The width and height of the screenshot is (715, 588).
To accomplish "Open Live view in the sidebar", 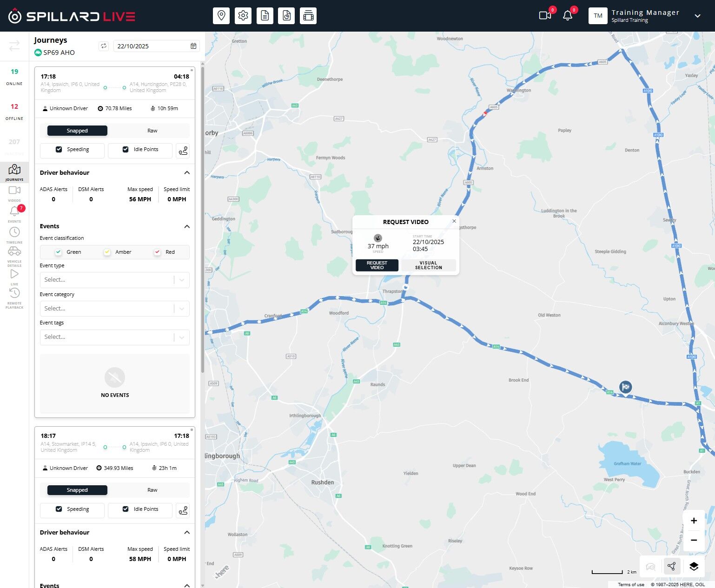I will point(14,277).
